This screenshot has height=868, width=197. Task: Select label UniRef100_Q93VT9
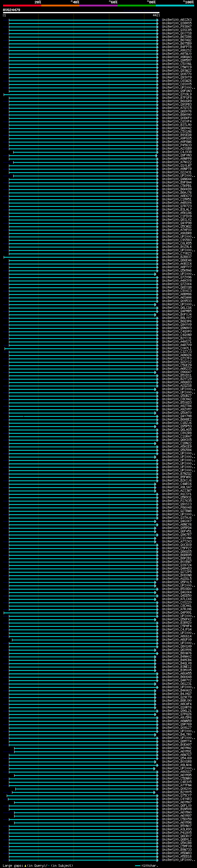(177, 78)
